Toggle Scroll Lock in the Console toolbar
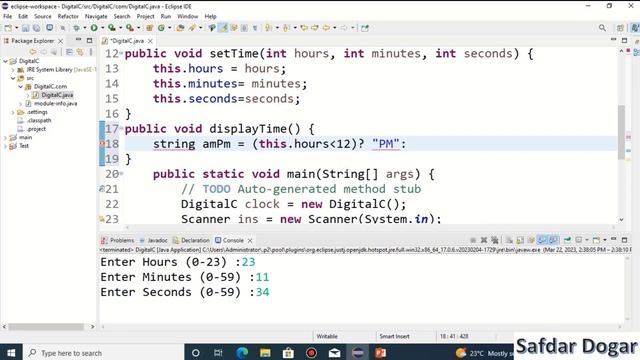The height and width of the screenshot is (360, 640). (x=520, y=240)
